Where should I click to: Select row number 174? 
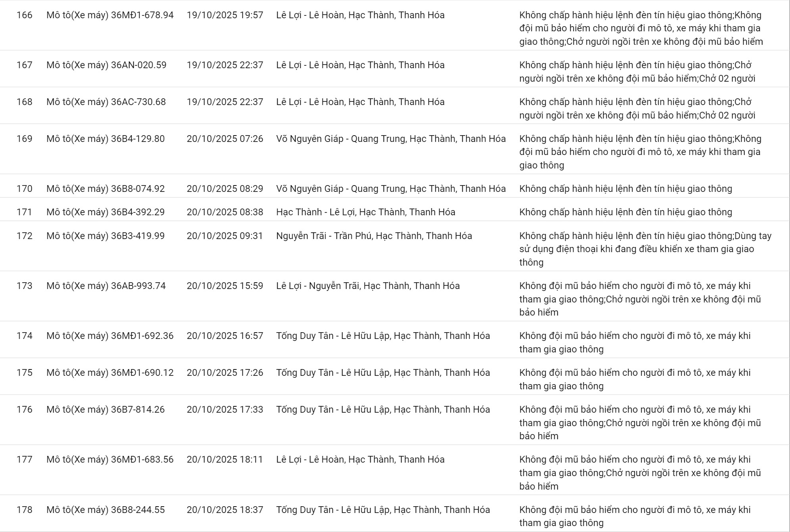24,336
